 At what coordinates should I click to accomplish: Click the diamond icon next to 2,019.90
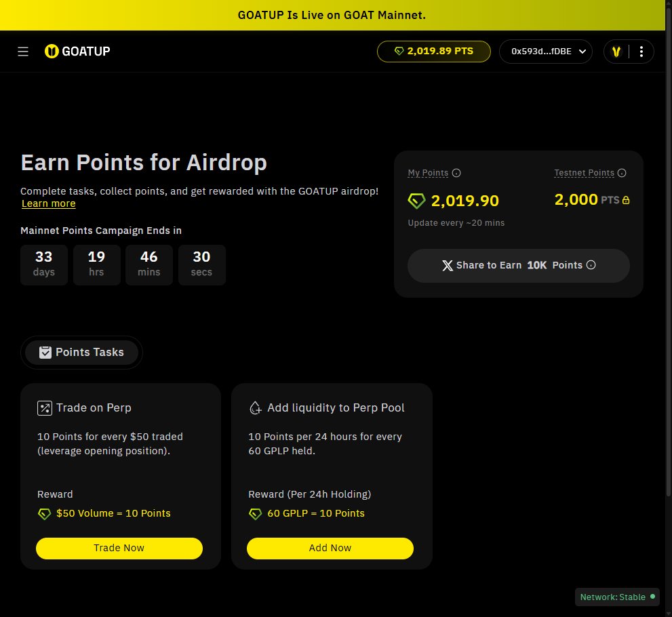tap(416, 201)
